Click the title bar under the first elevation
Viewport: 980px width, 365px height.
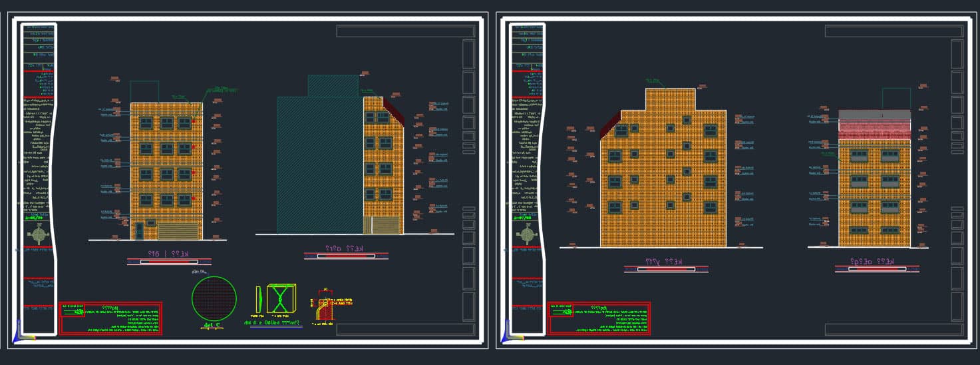click(169, 261)
